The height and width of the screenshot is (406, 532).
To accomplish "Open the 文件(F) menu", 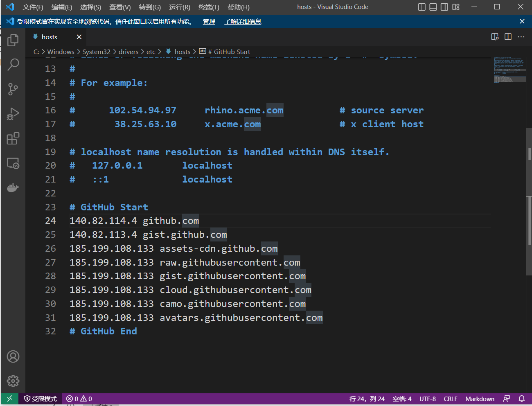I will tap(33, 7).
